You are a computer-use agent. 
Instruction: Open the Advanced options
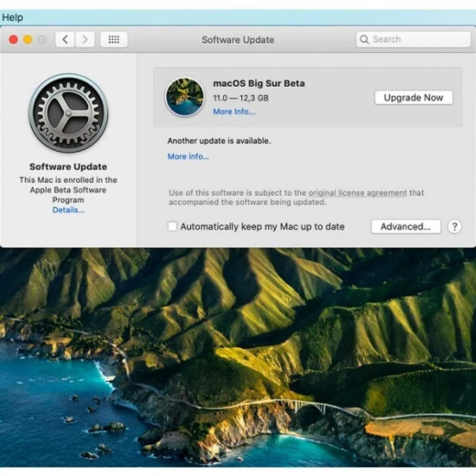coord(406,226)
